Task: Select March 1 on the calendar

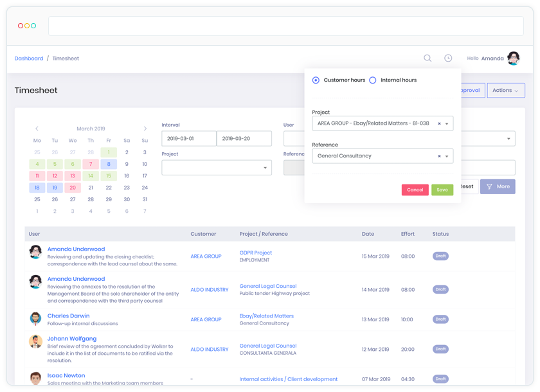Action: [x=109, y=152]
